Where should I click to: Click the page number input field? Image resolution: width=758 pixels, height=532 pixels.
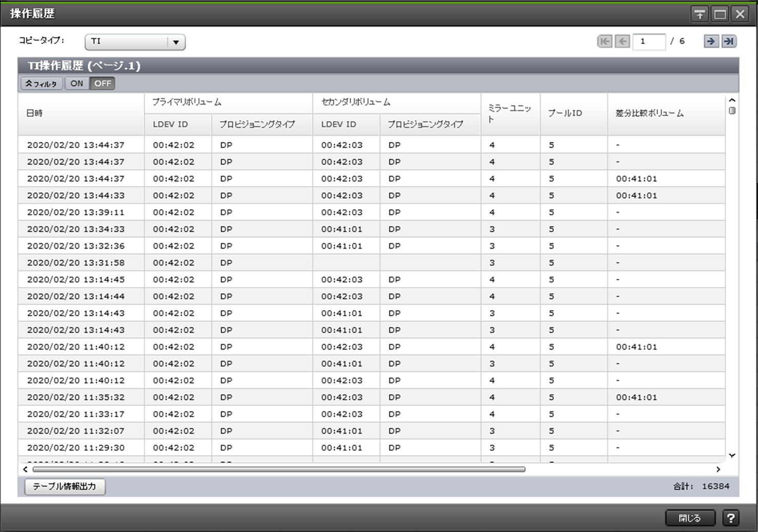pyautogui.click(x=649, y=42)
